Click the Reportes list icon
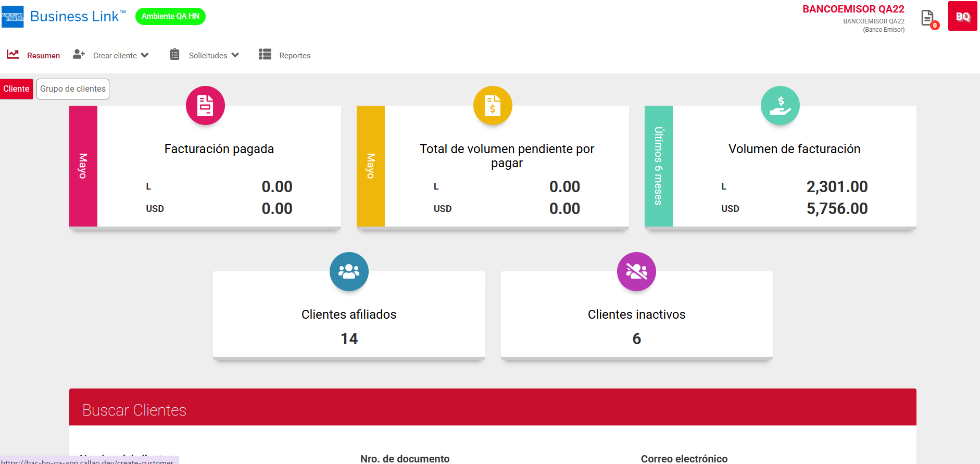Screen dimensions: 980x464 pyautogui.click(x=265, y=55)
